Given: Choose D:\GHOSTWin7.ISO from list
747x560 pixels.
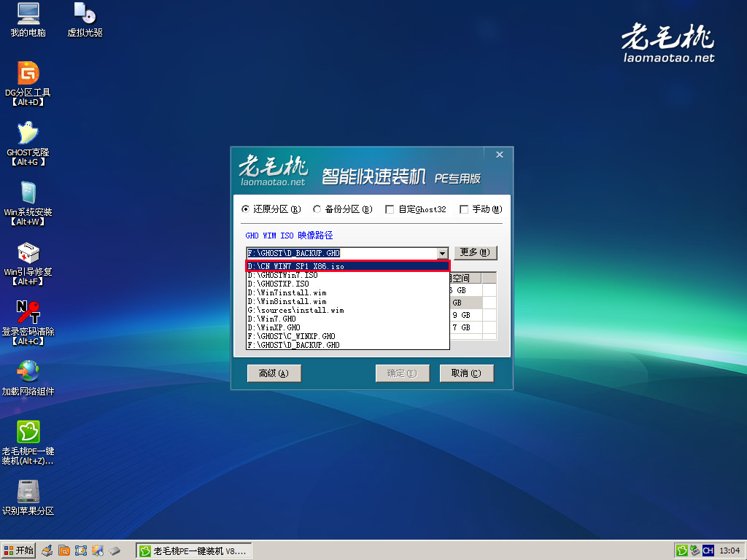Looking at the screenshot, I should tap(348, 275).
